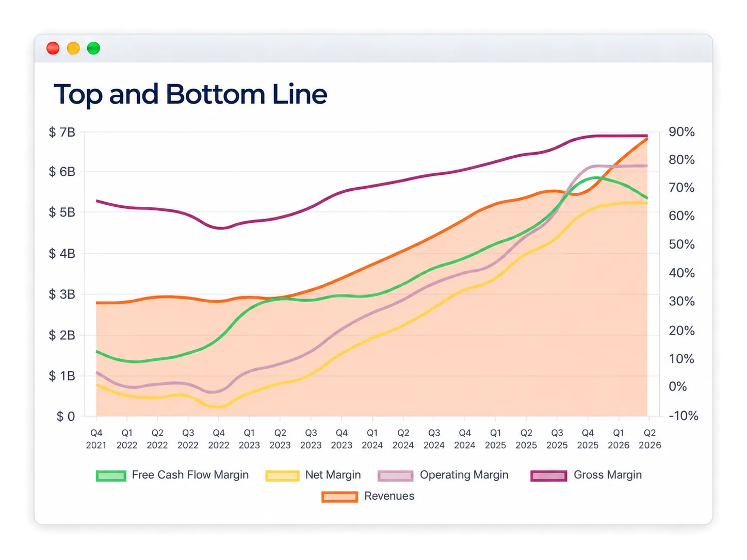Image resolution: width=747 pixels, height=560 pixels.
Task: Click the 40% right axis label
Action: point(681,273)
